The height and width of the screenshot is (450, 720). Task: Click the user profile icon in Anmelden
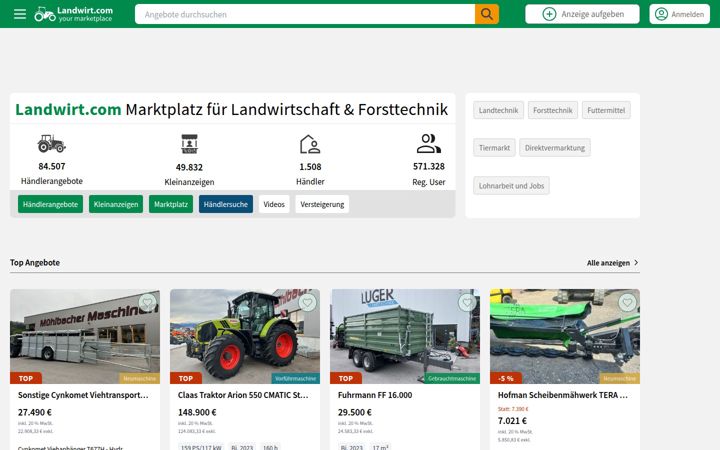pyautogui.click(x=661, y=14)
